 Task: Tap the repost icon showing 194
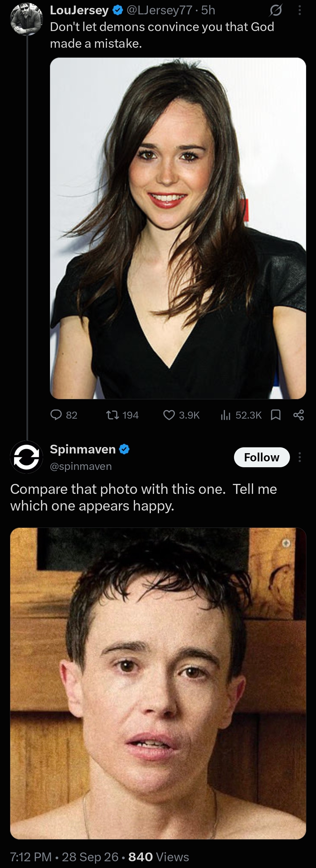pyautogui.click(x=112, y=415)
